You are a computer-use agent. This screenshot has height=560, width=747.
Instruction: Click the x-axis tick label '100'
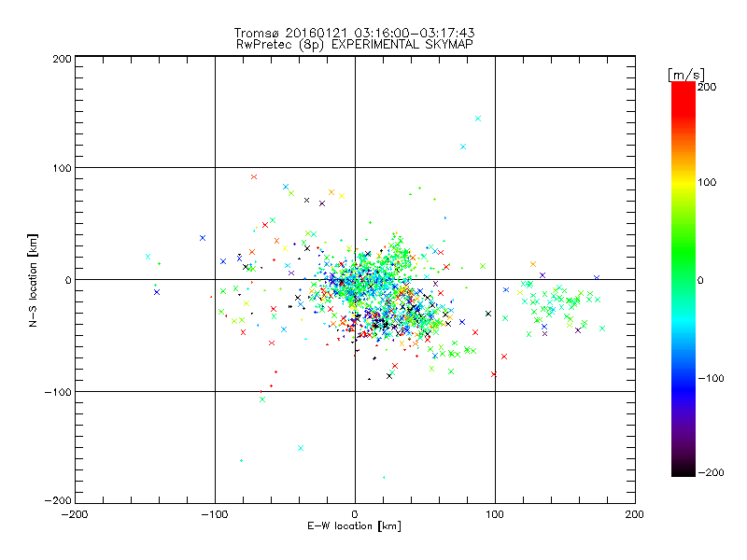495,514
